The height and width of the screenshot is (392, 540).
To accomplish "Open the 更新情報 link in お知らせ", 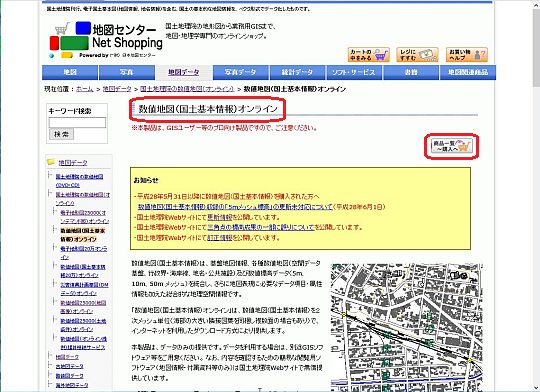I will pos(220,217).
